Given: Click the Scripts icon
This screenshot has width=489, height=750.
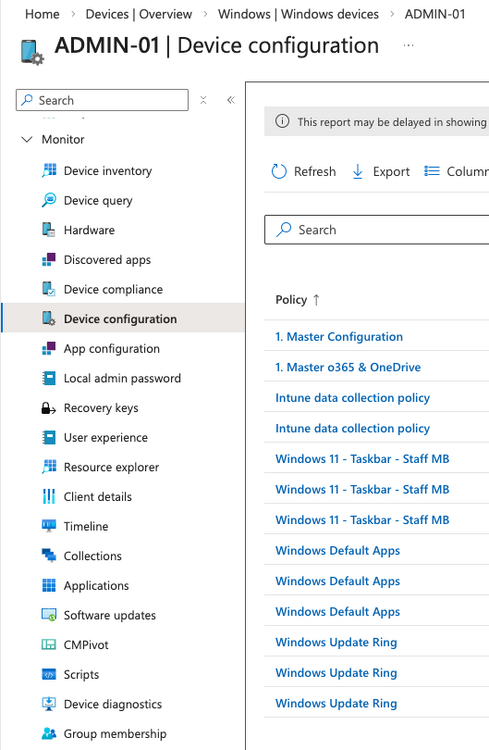Looking at the screenshot, I should pyautogui.click(x=49, y=674).
